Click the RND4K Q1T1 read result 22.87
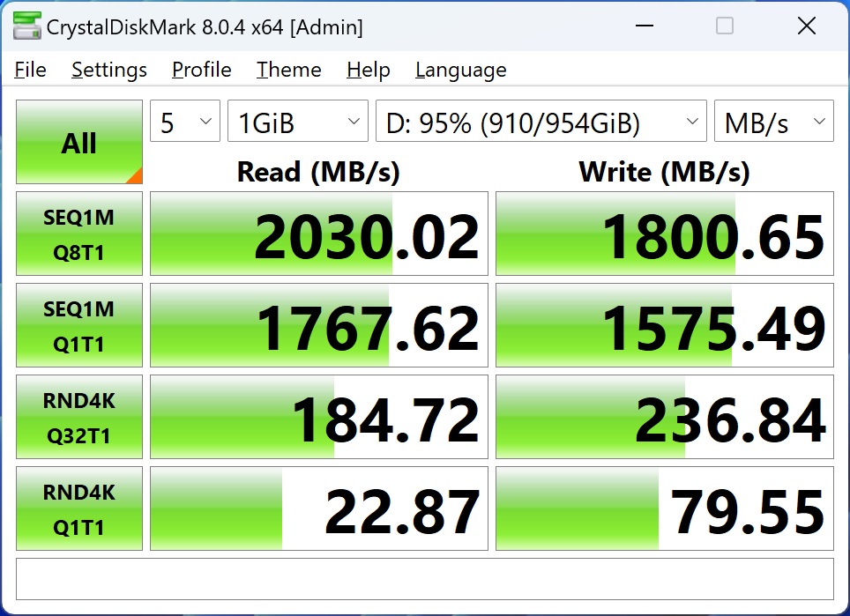This screenshot has height=616, width=850. (319, 508)
